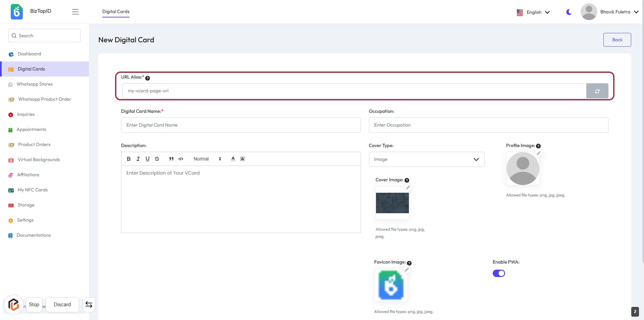Viewport: 644px width, 320px height.
Task: Switch to dark mode with moon icon
Action: pyautogui.click(x=569, y=12)
